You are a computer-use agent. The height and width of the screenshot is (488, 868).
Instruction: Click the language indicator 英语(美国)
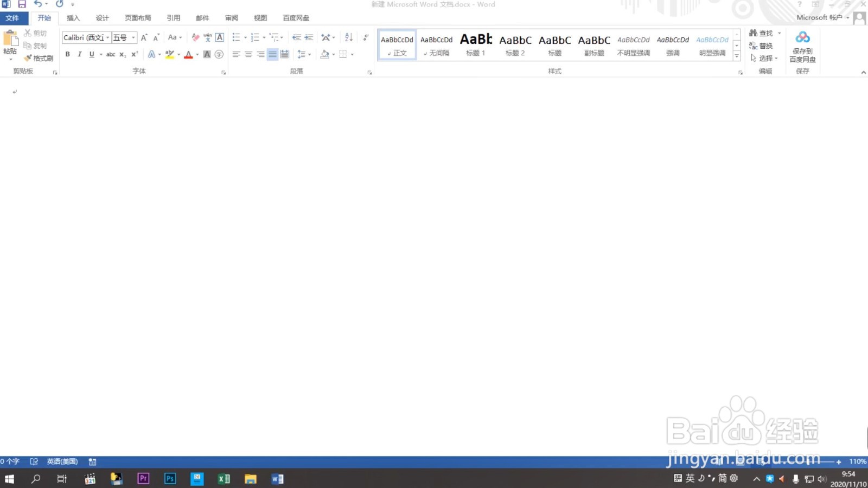click(x=62, y=461)
